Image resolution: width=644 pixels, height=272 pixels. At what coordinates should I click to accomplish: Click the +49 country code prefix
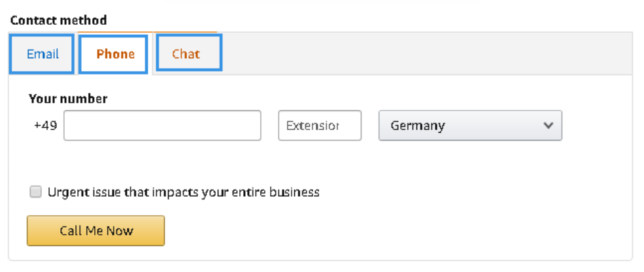tap(45, 126)
